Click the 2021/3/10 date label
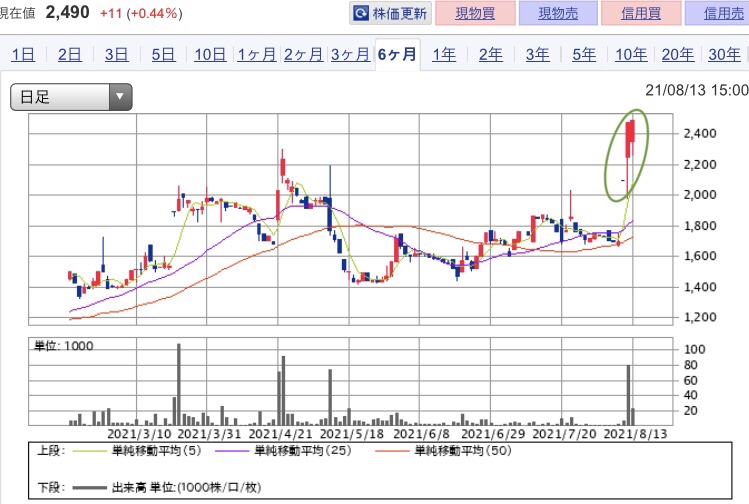Screen dimensions: 749x504 tap(139, 434)
